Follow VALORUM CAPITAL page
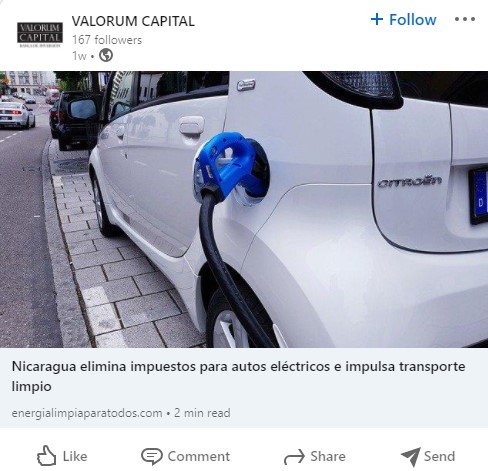The width and height of the screenshot is (488, 471). pos(403,20)
